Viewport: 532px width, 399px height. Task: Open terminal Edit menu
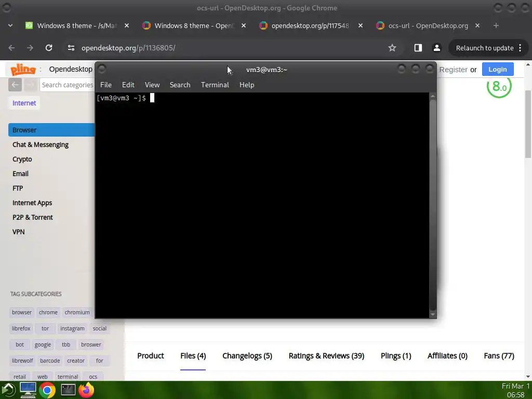coord(128,85)
